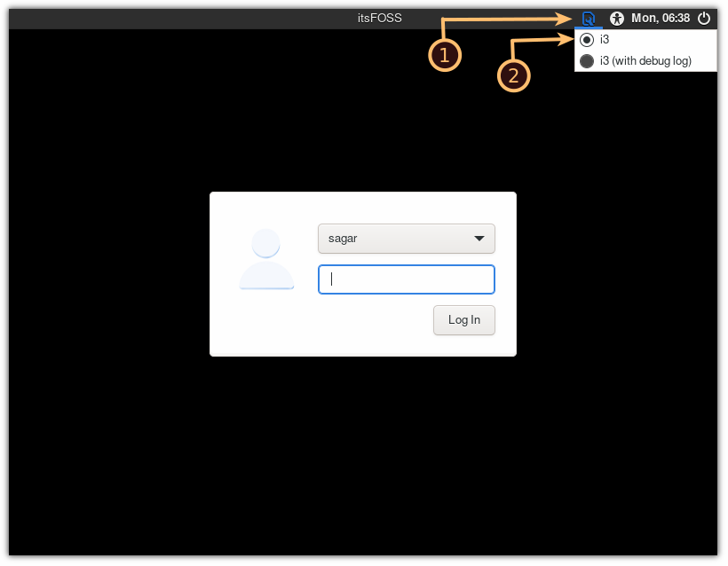Screen dimensions: 728x566
Task: Click the dropdown arrow beside sagar
Action: 480,238
